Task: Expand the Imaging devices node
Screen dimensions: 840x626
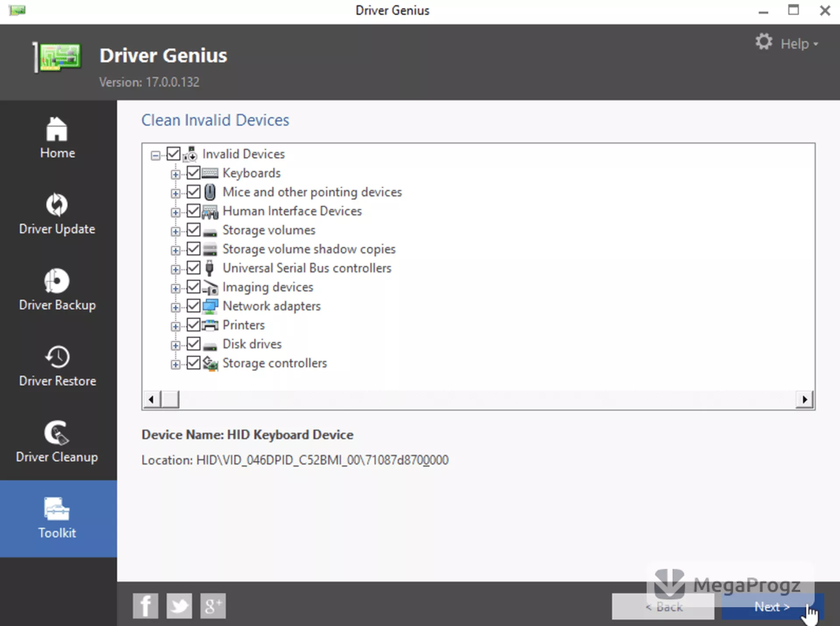Action: pyautogui.click(x=175, y=289)
